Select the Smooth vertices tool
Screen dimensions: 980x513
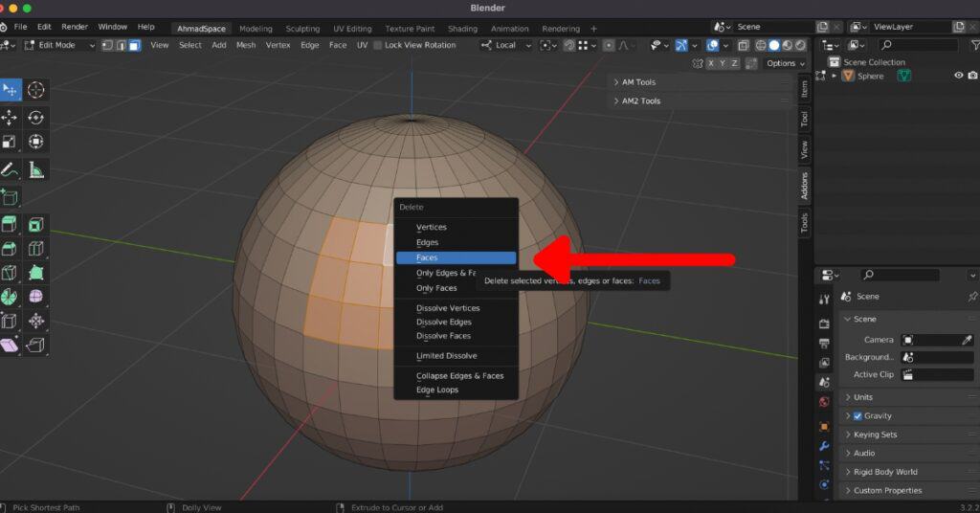35,297
